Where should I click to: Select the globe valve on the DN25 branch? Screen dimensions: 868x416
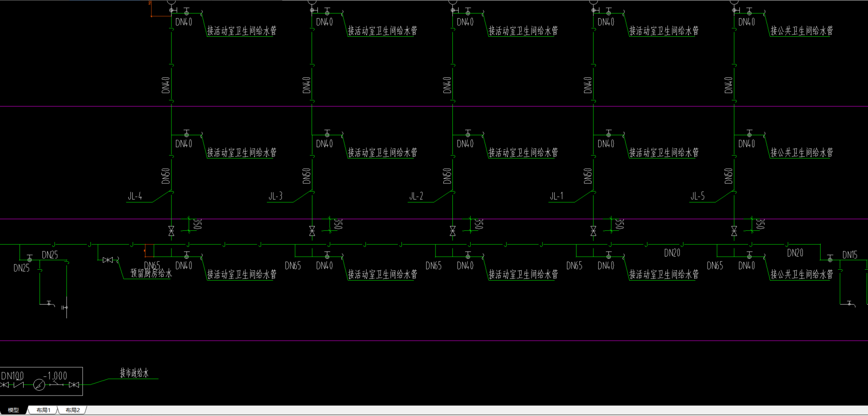[30, 258]
